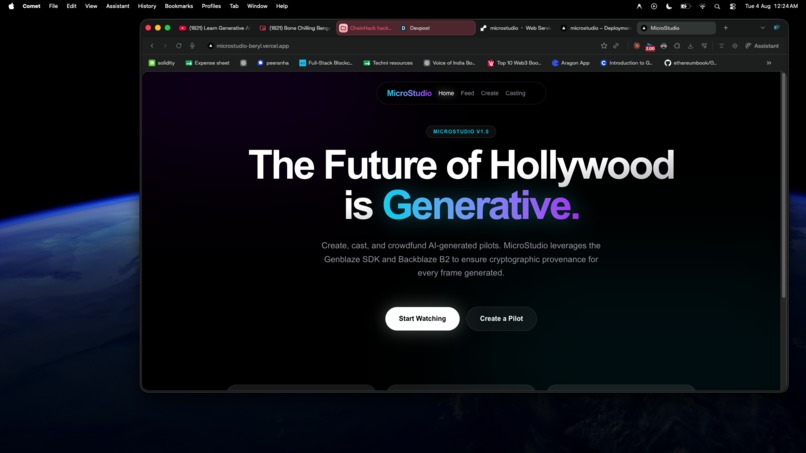Image resolution: width=806 pixels, height=453 pixels.
Task: Open Feed in site navigation
Action: coord(467,93)
